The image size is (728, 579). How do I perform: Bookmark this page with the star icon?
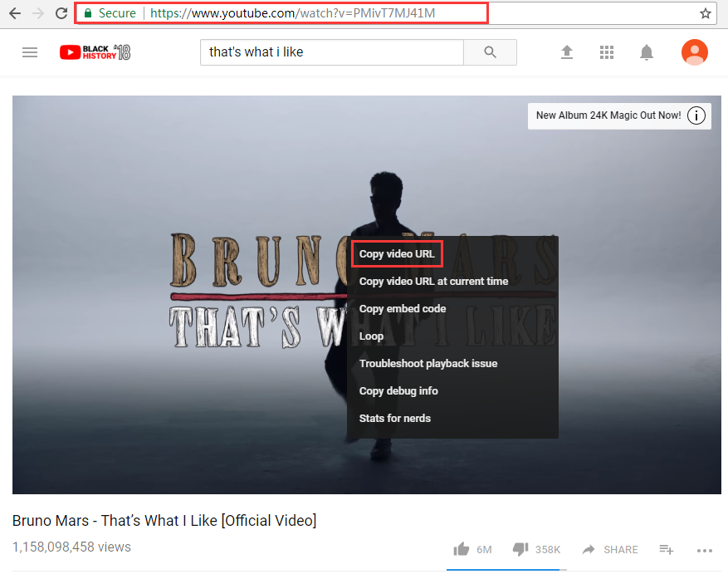pyautogui.click(x=706, y=13)
